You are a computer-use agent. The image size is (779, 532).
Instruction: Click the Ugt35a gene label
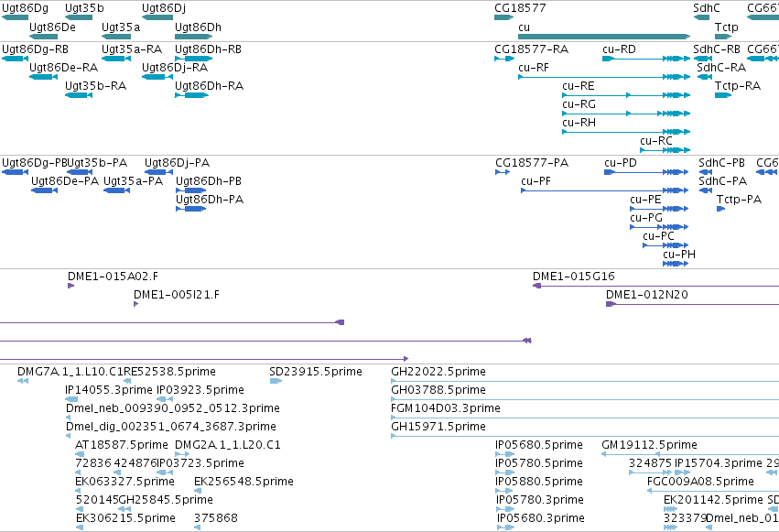coord(121,27)
